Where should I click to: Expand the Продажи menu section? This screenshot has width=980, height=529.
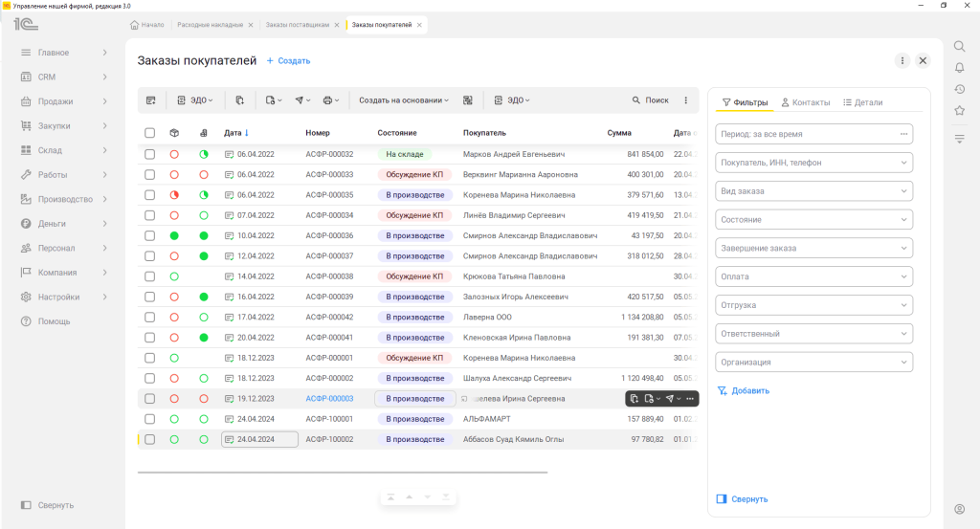click(64, 101)
